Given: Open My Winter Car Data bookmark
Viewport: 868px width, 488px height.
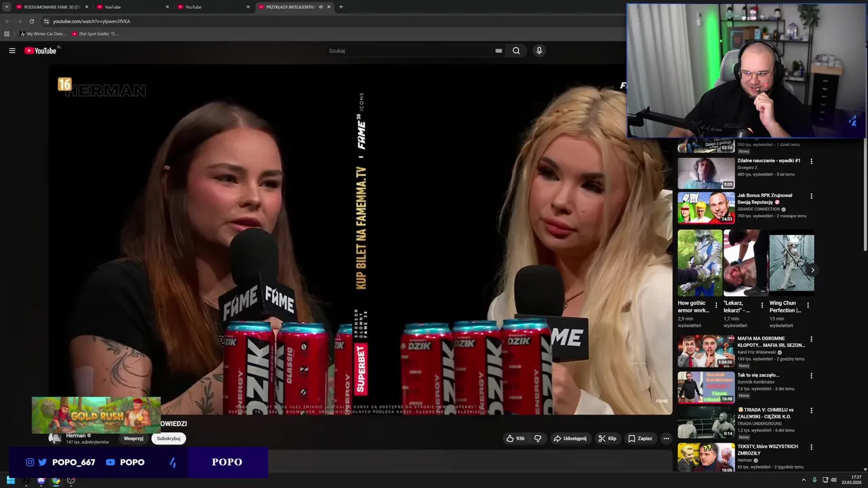Looking at the screenshot, I should point(42,33).
